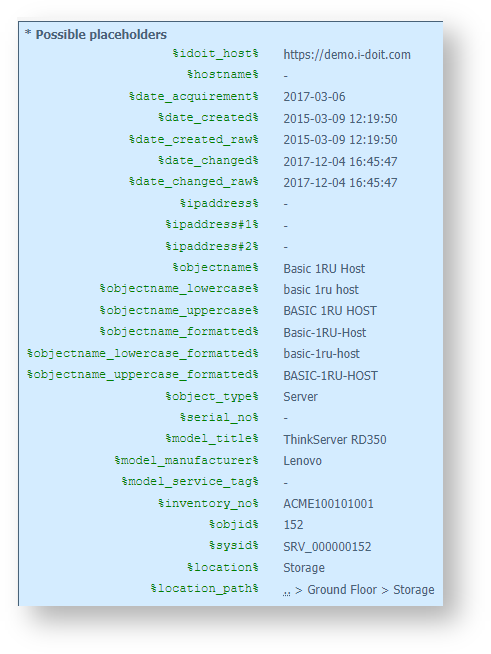The height and width of the screenshot is (654, 491).
Task: Click the %objectname_uppercase_formatted% placeholder
Action: click(x=143, y=375)
